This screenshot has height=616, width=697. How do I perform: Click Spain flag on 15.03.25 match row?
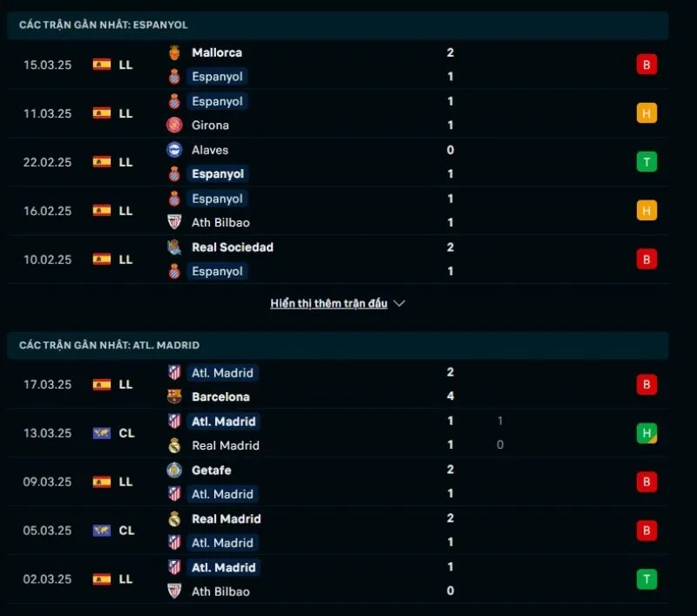[102, 64]
